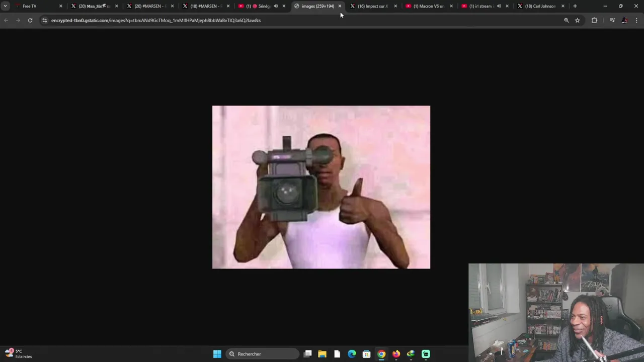View site information for gstatic.com
Viewport: 644px width, 362px height.
(44, 20)
